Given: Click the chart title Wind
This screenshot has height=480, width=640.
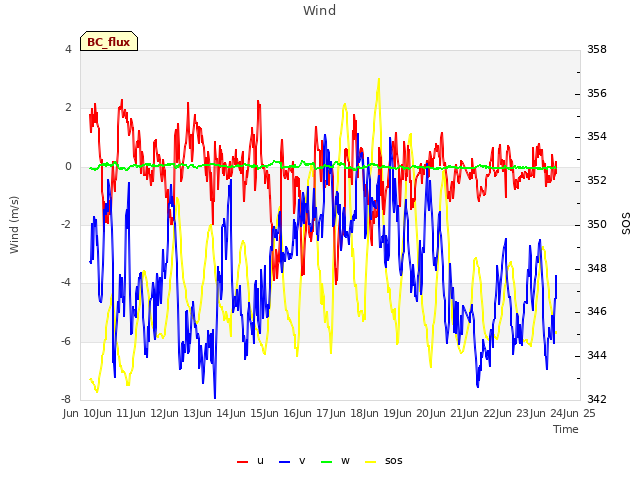Looking at the screenshot, I should click(320, 10).
